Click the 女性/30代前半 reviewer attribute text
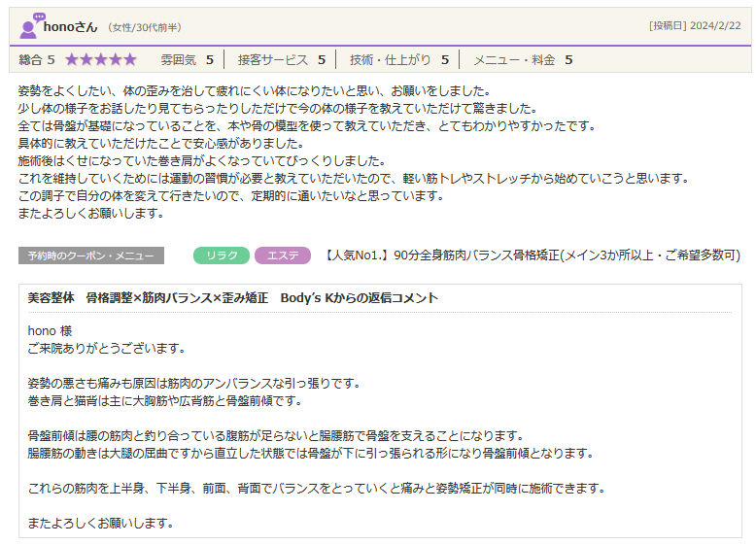 pyautogui.click(x=144, y=27)
